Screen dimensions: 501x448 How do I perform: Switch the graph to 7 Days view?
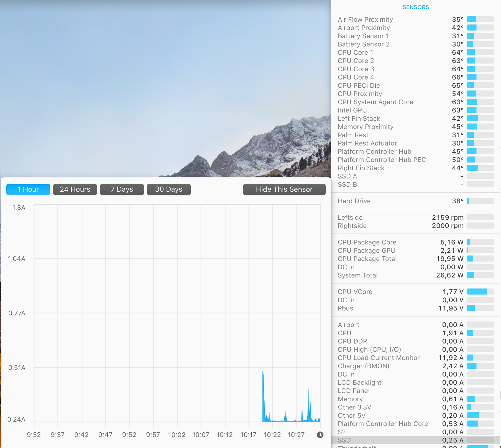coord(122,189)
